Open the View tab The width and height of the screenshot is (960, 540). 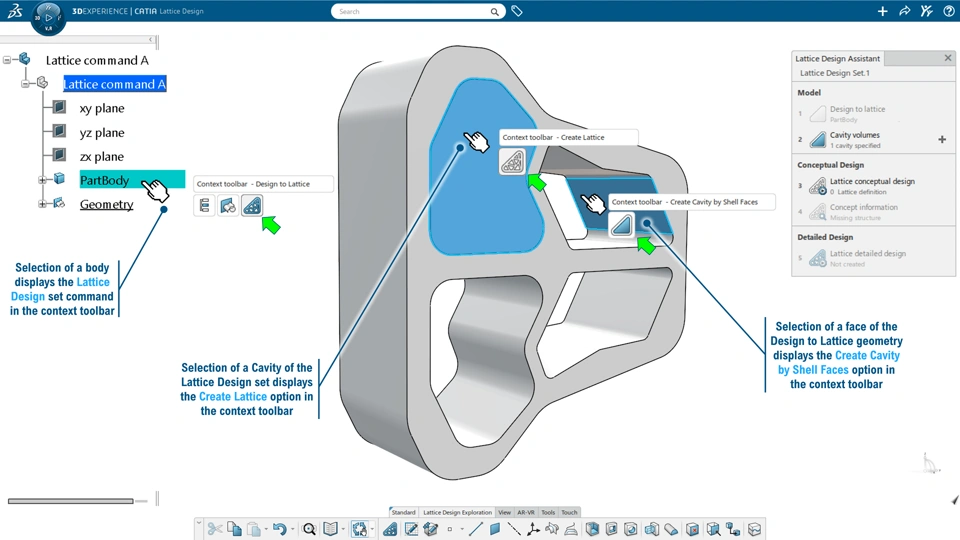(504, 512)
